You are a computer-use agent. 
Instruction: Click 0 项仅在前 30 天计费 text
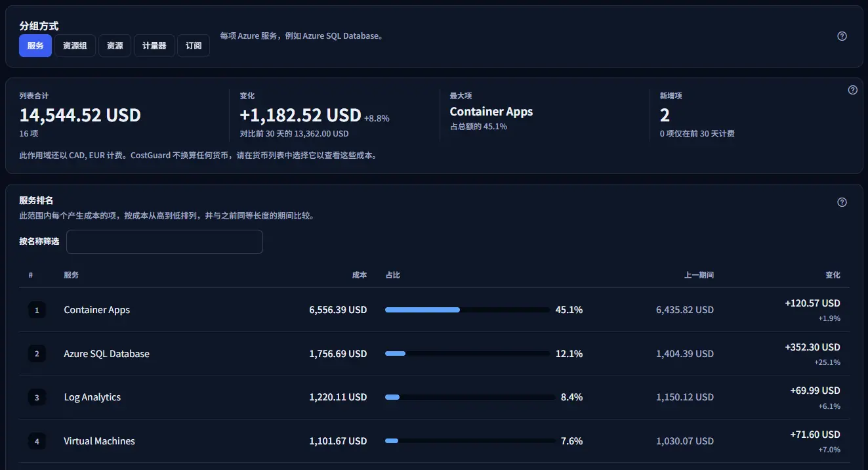[x=697, y=133]
